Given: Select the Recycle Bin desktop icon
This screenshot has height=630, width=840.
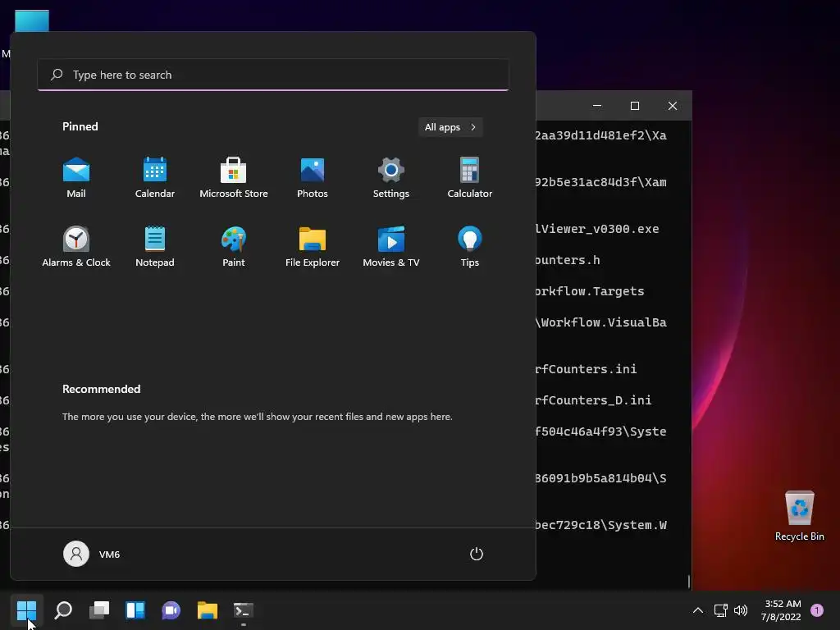Looking at the screenshot, I should (x=799, y=516).
